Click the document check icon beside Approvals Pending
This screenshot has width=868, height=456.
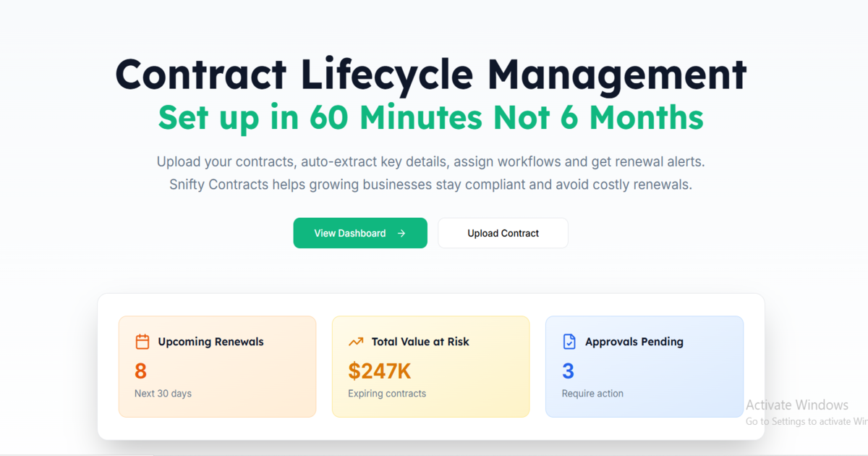tap(569, 342)
